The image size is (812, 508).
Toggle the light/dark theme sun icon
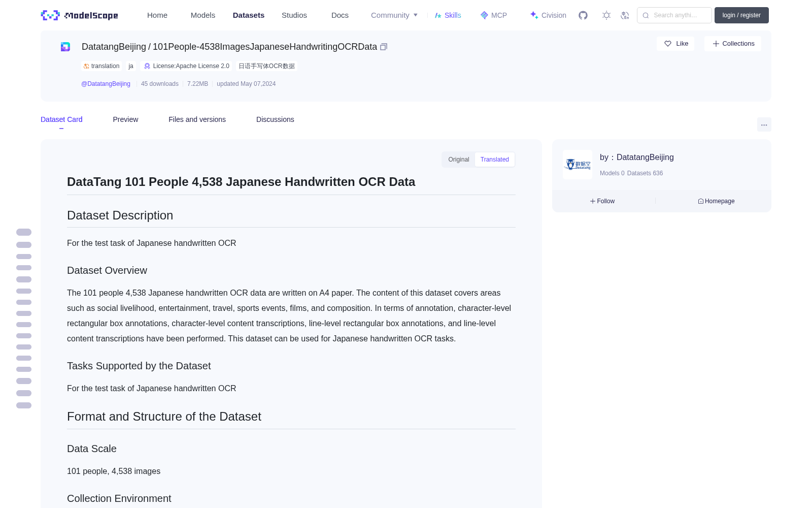(606, 15)
